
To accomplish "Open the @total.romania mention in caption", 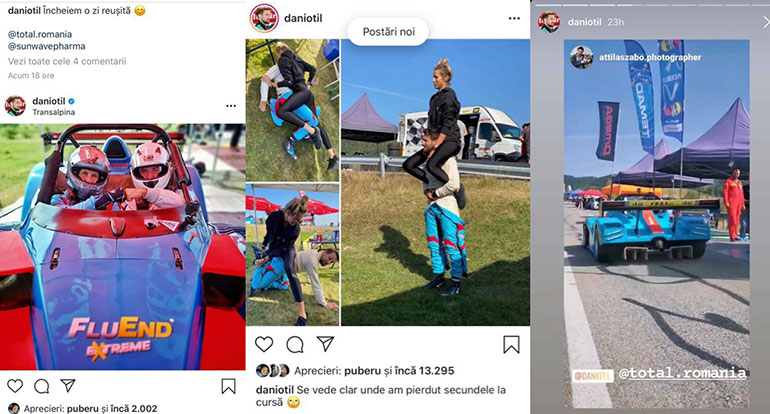I will click(40, 34).
